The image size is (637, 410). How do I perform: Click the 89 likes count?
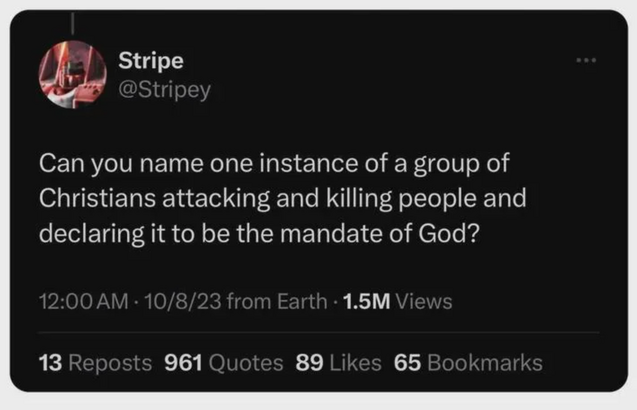tap(308, 362)
